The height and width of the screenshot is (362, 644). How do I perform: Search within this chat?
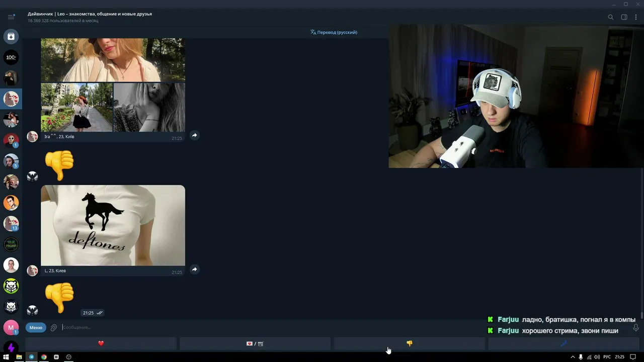611,17
